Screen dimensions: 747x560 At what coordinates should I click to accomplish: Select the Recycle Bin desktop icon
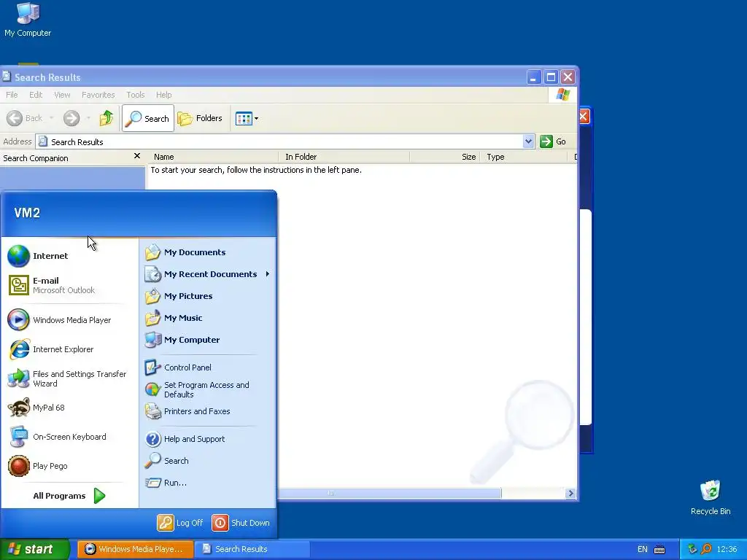[x=711, y=497]
